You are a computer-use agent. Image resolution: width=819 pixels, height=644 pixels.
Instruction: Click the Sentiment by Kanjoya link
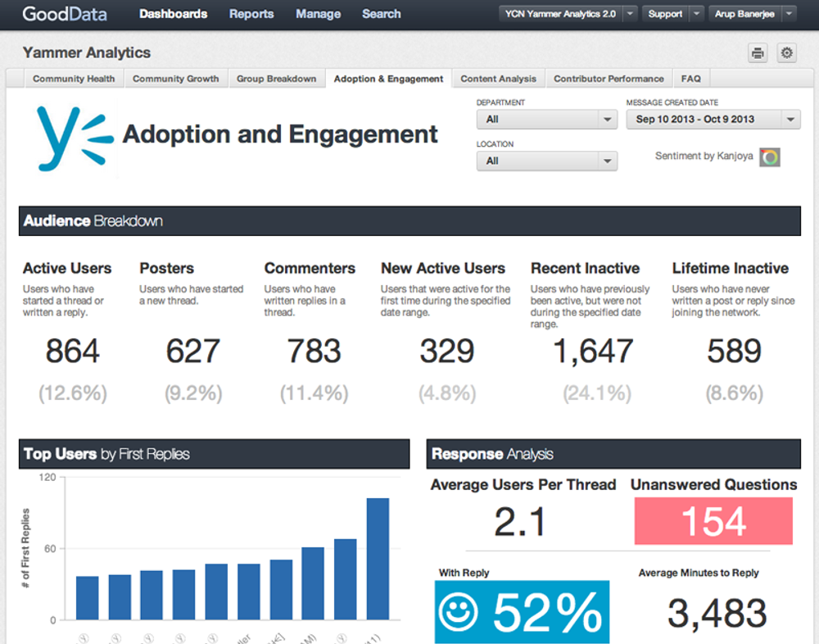704,156
